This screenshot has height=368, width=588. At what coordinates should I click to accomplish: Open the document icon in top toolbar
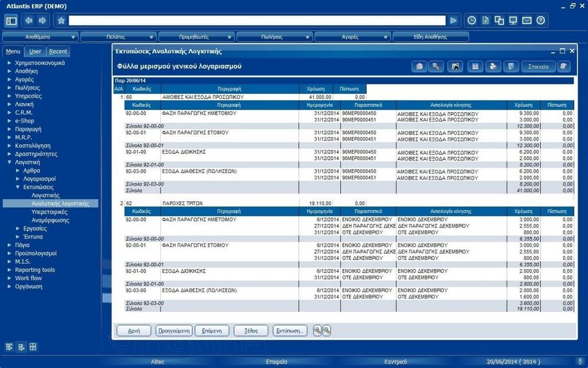click(x=485, y=21)
